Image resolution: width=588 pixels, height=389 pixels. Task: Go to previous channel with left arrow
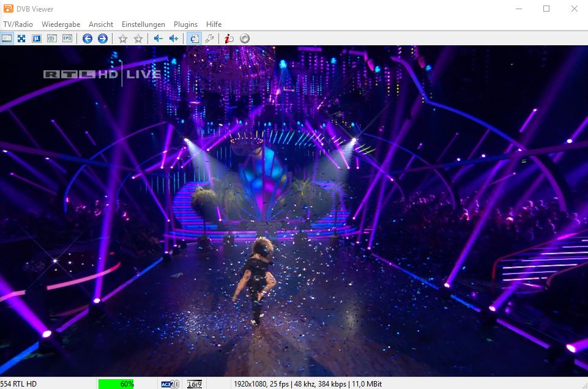click(x=87, y=39)
